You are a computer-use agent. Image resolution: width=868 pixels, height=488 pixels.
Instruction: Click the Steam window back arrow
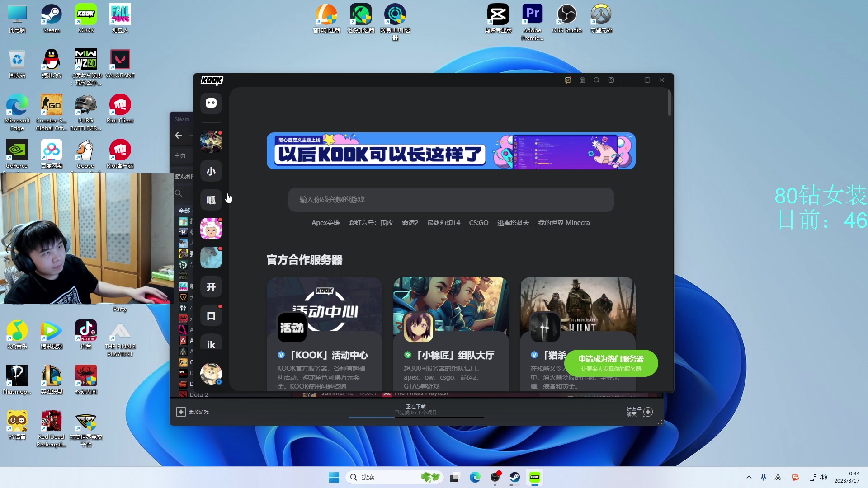click(178, 135)
